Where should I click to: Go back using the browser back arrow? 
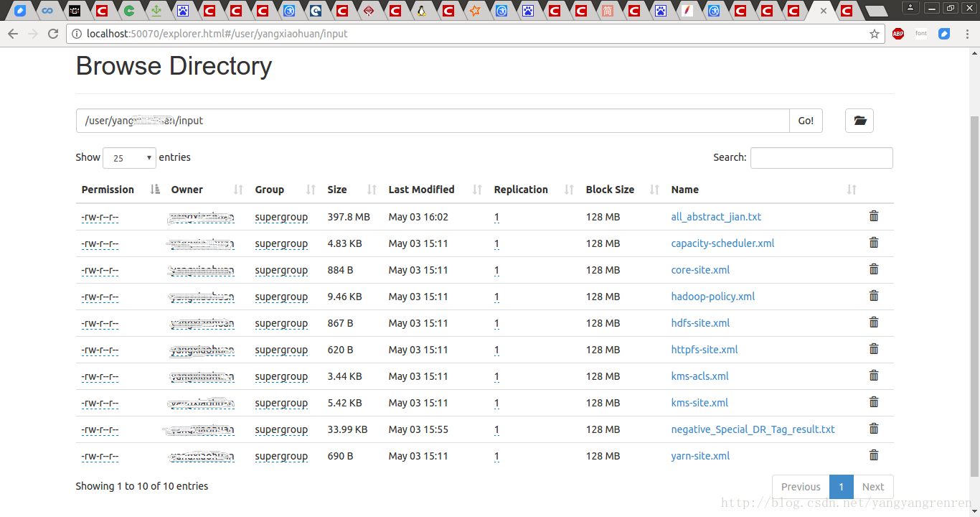[x=13, y=34]
